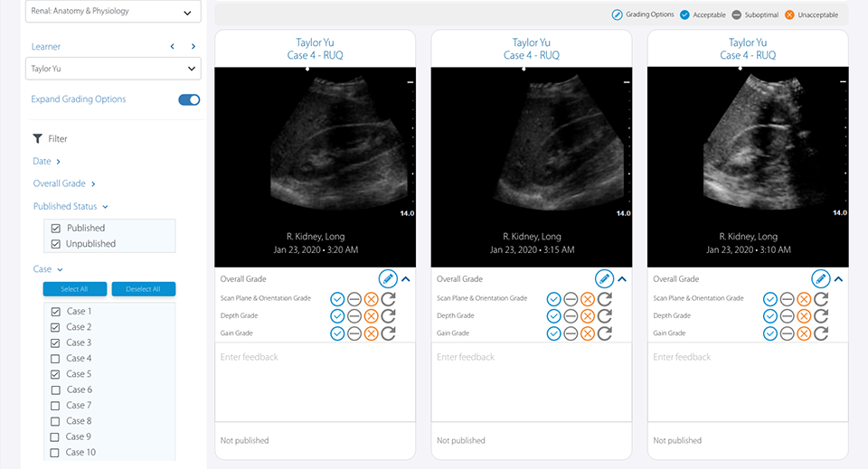Image resolution: width=868 pixels, height=469 pixels.
Task: Click the Deselect All button
Action: tap(144, 289)
